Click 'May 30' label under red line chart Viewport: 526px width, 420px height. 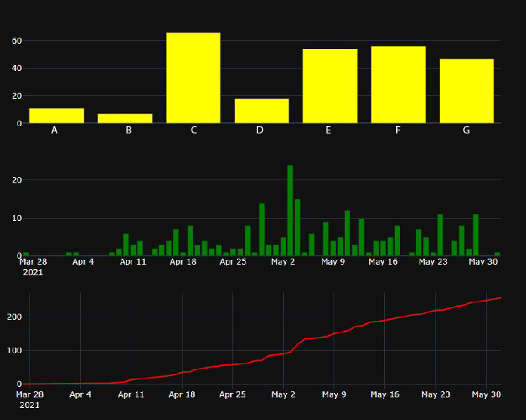(x=487, y=394)
